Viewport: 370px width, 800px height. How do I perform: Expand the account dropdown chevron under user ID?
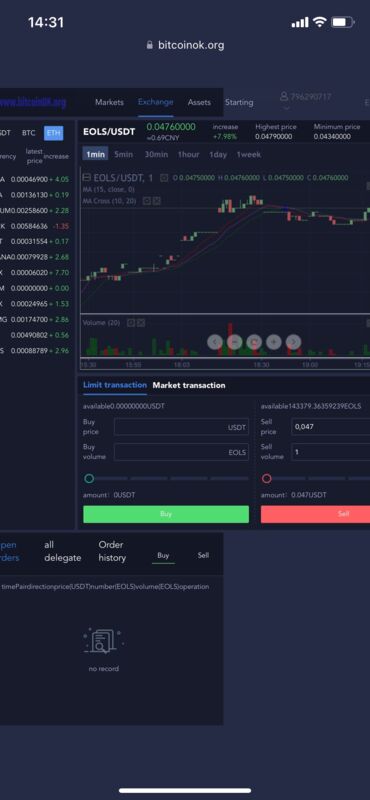pos(286,108)
